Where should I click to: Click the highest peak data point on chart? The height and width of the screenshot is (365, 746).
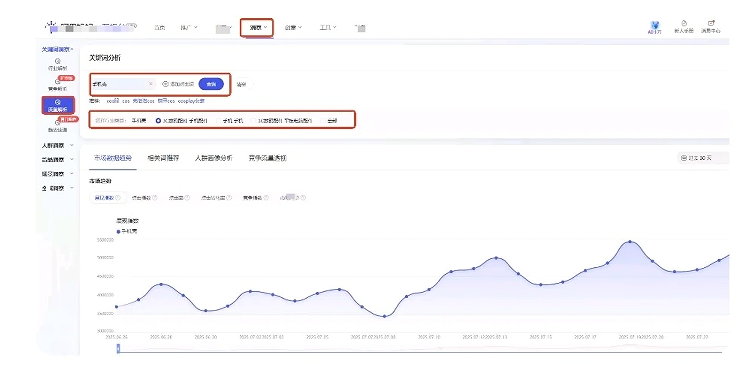click(630, 242)
